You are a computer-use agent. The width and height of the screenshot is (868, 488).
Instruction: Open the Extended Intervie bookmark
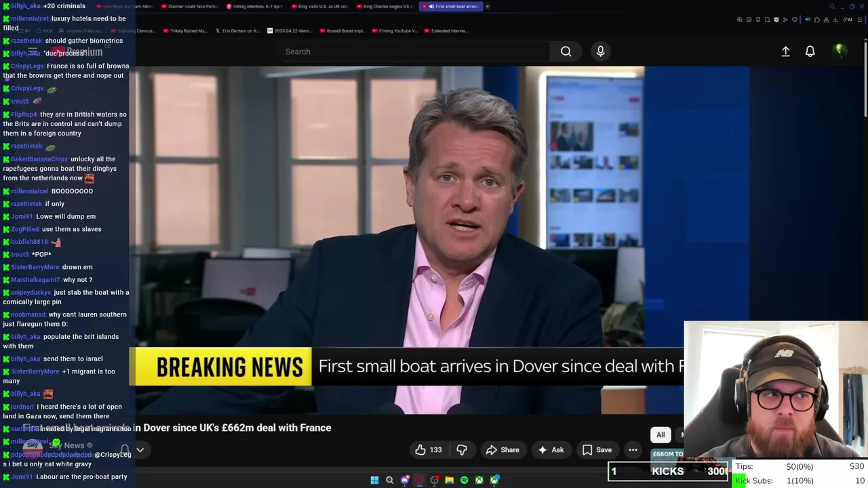(446, 30)
